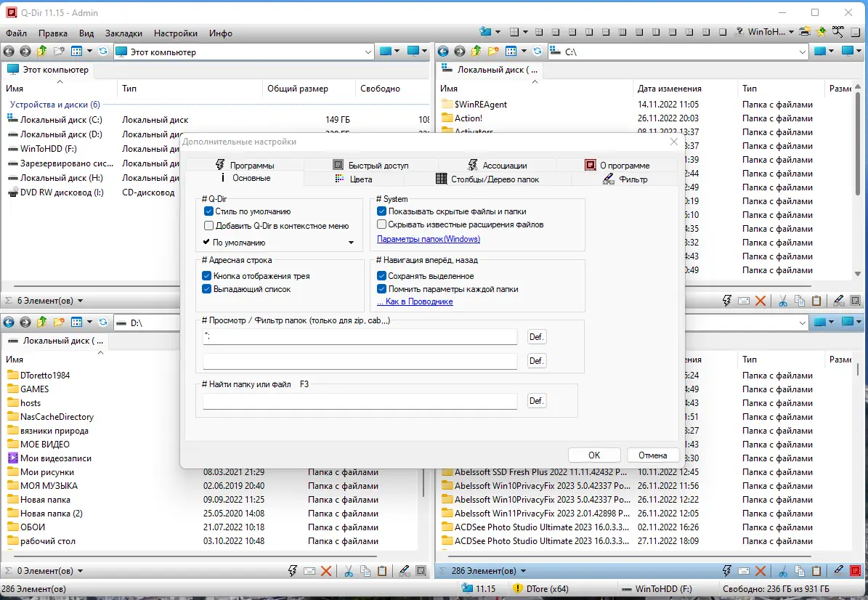Select Локальный диск (C:) in Этот компьютер list
The width and height of the screenshot is (868, 600).
coord(61,120)
